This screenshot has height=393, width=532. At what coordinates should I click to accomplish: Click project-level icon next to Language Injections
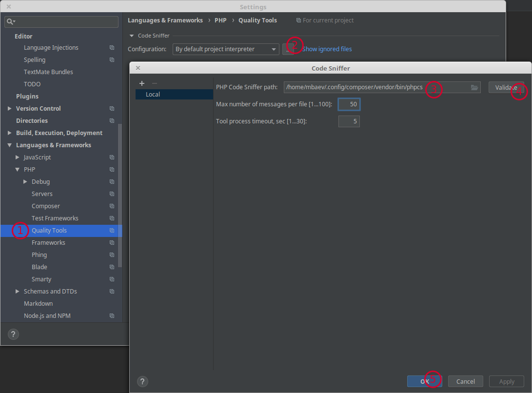112,48
